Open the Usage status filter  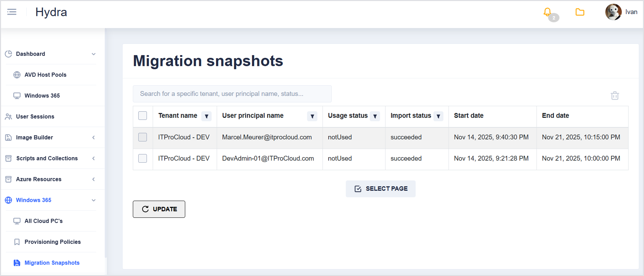point(375,116)
